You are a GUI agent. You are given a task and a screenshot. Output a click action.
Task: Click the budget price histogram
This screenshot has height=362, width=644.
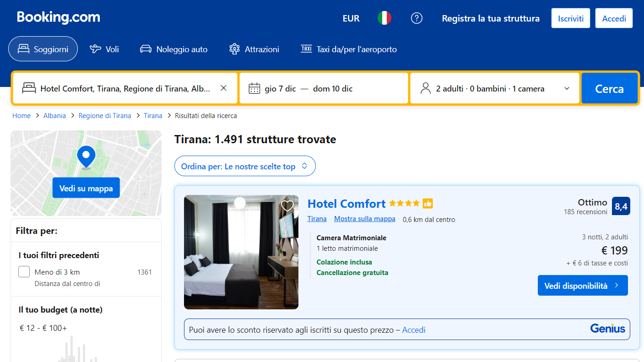pyautogui.click(x=78, y=349)
